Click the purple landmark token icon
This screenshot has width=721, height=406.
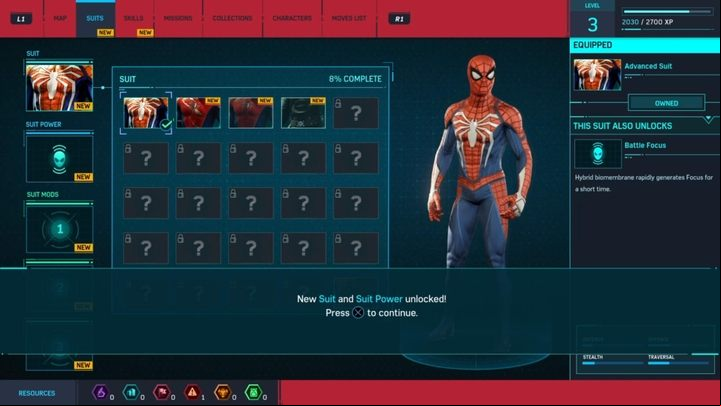click(x=100, y=392)
